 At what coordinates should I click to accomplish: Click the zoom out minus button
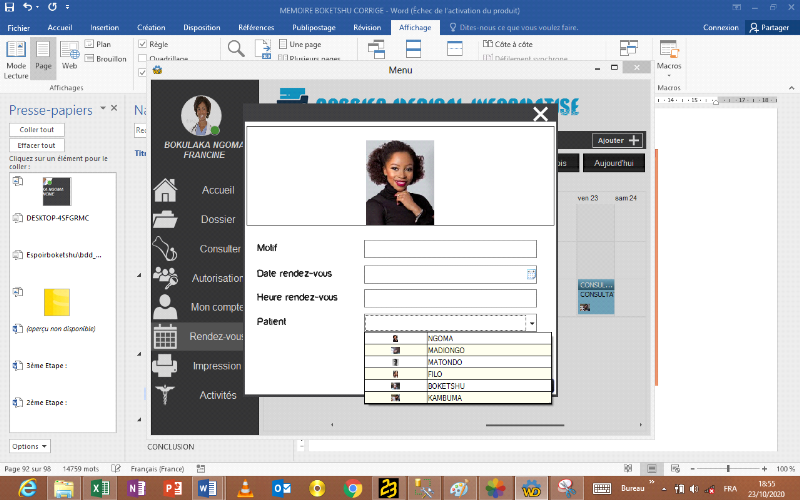(x=692, y=468)
